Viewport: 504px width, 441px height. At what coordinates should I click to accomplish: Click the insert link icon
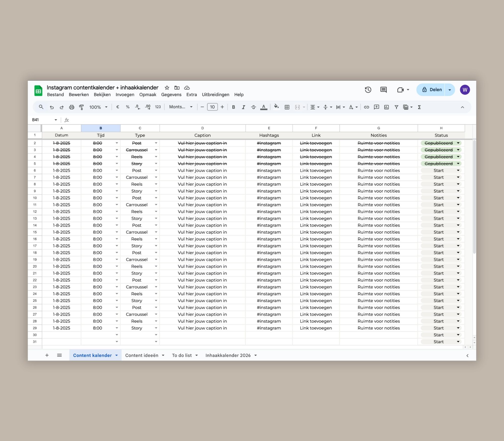pos(366,107)
